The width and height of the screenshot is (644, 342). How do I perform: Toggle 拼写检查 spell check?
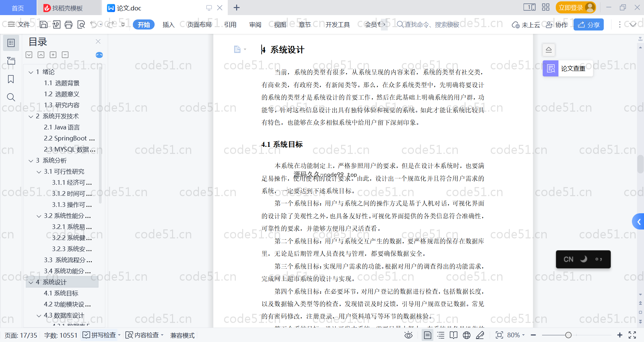tap(99, 335)
